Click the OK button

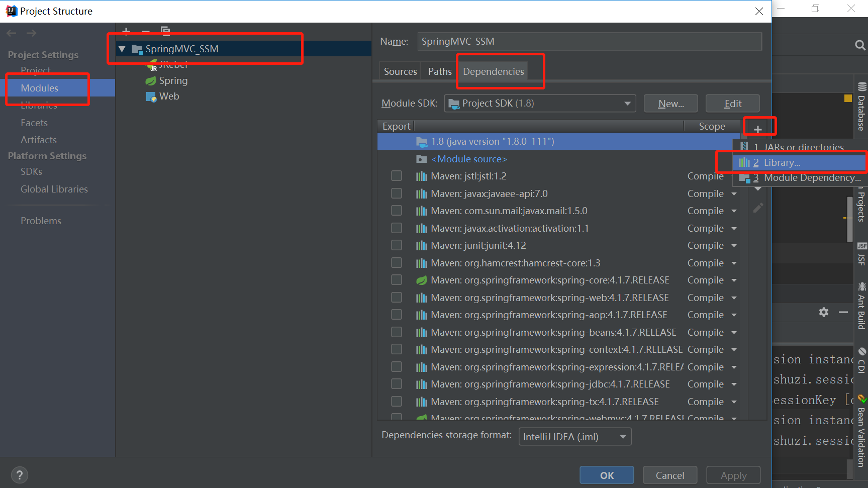607,475
